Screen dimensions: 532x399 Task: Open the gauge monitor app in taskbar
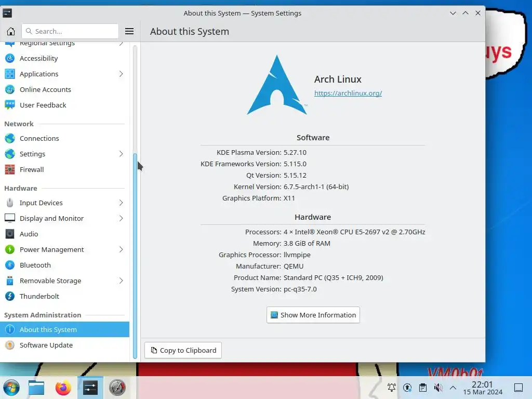(117, 388)
